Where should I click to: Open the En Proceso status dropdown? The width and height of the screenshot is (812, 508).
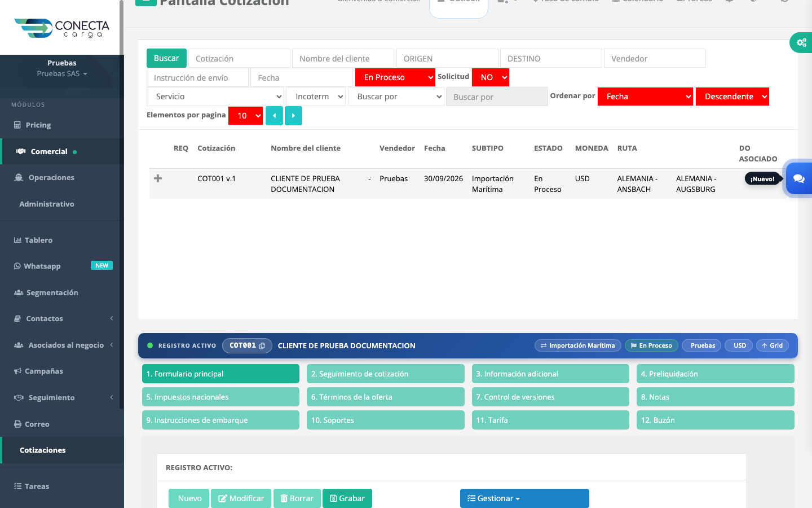395,77
